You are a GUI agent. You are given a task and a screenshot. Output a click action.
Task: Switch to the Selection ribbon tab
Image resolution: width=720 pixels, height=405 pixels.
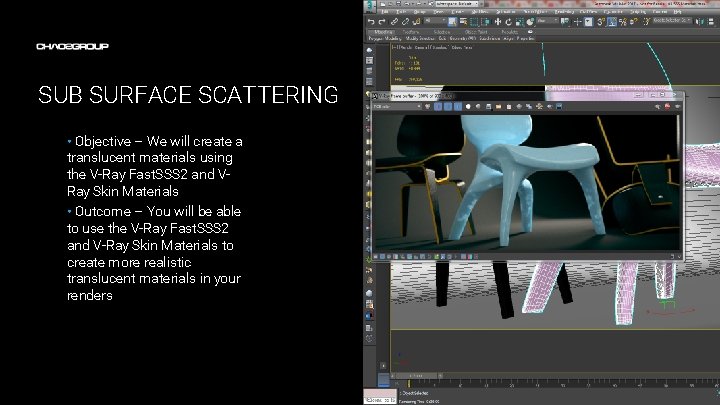pyautogui.click(x=441, y=32)
